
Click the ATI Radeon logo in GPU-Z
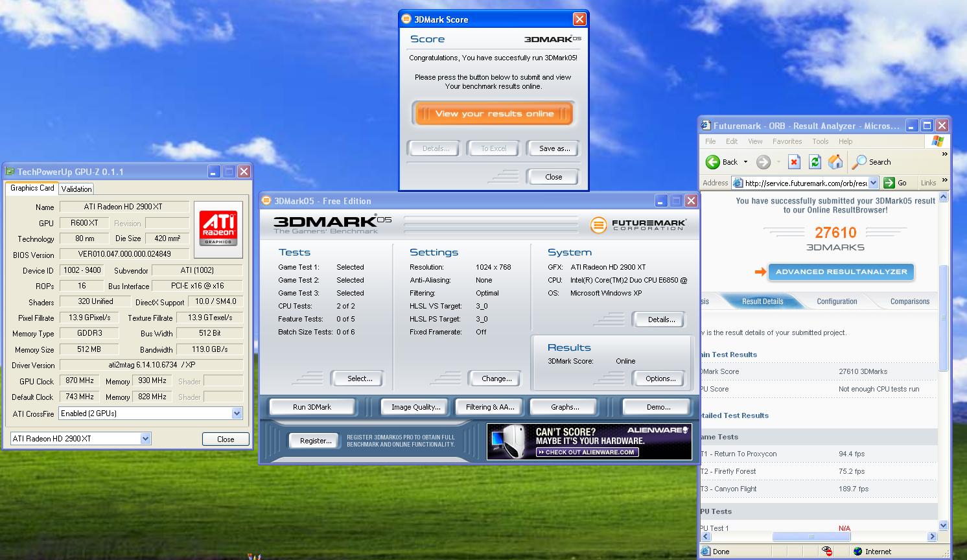(218, 229)
